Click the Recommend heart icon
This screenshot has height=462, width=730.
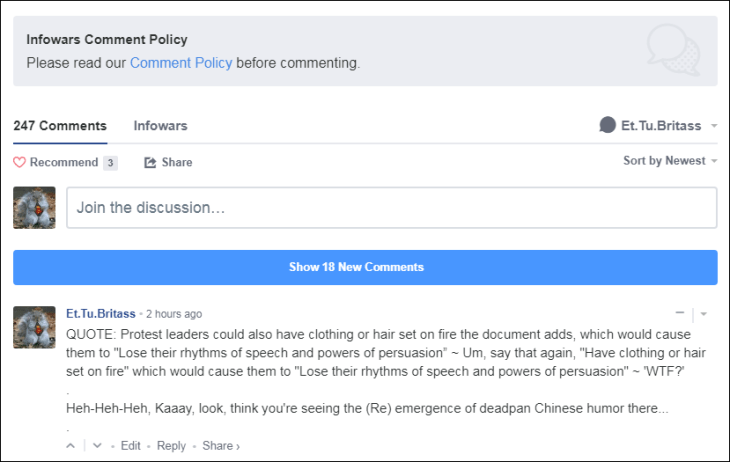[x=19, y=162]
